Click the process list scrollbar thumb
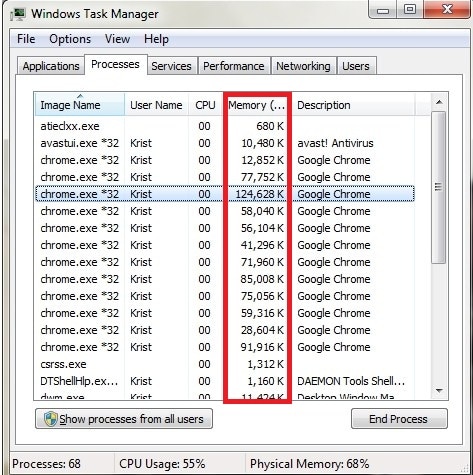Image resolution: width=473 pixels, height=475 pixels. click(x=439, y=188)
